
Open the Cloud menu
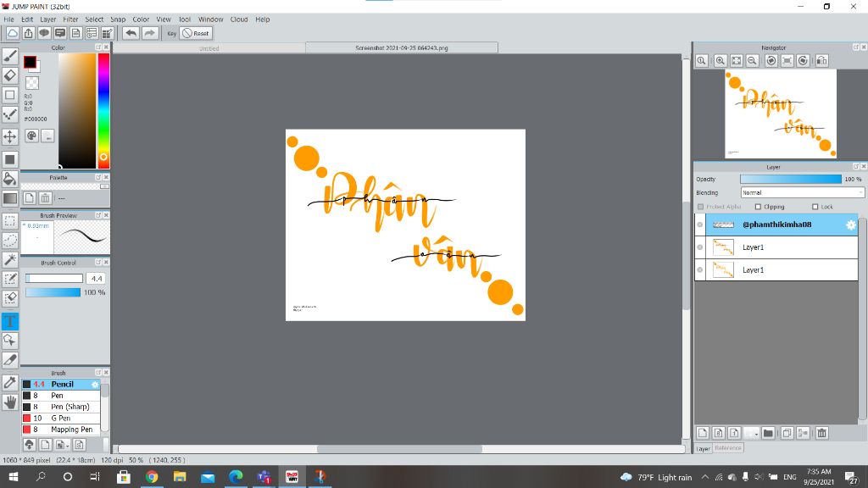pos(239,19)
